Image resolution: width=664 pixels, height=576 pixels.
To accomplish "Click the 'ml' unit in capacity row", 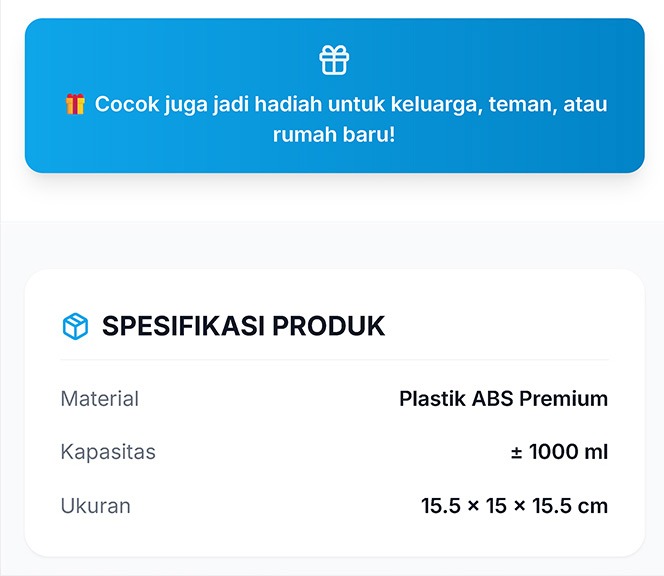I will (596, 452).
